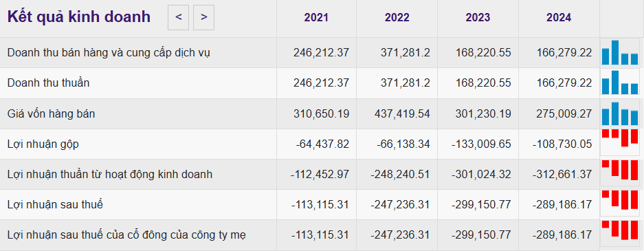The width and height of the screenshot is (644, 251).
Task: Select the 2022 column header
Action: pos(397,17)
